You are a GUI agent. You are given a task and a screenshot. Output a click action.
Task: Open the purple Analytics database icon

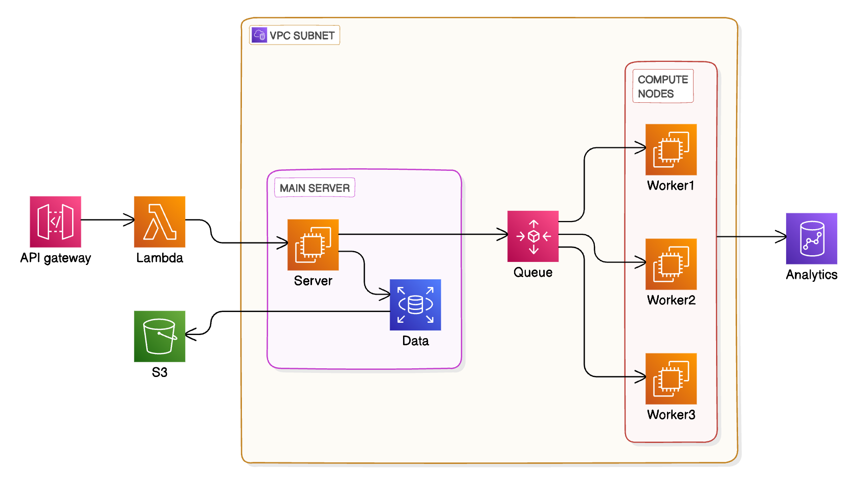point(811,238)
